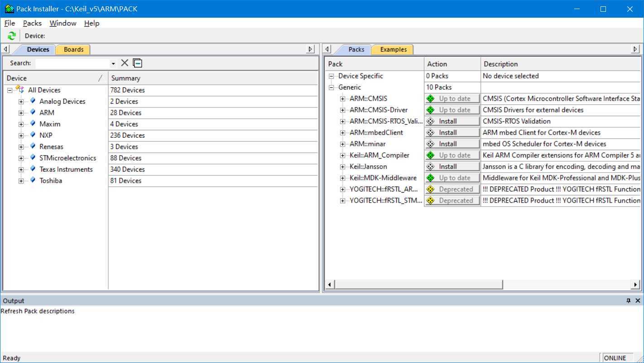Click the NXP vendor icon
The image size is (644, 363).
click(33, 135)
